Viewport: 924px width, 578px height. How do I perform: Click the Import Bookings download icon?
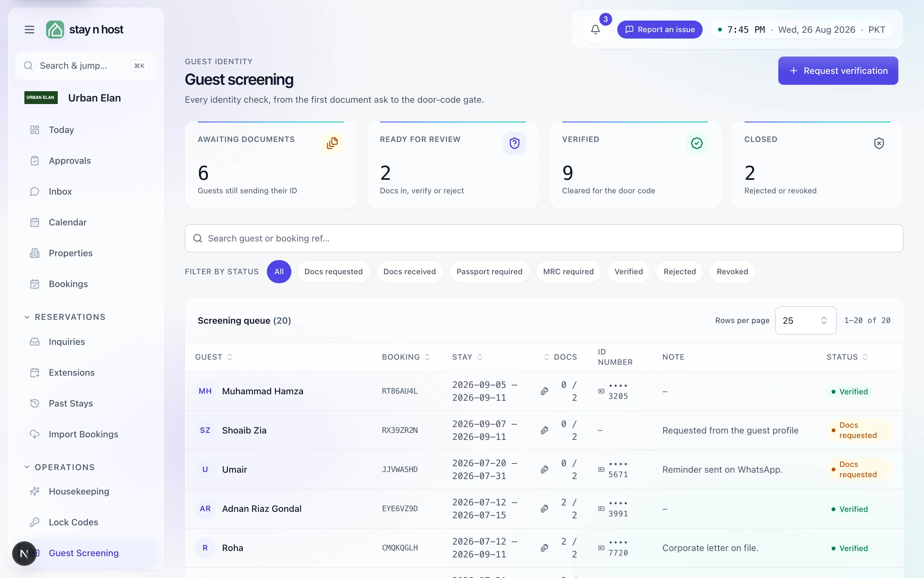(x=35, y=434)
